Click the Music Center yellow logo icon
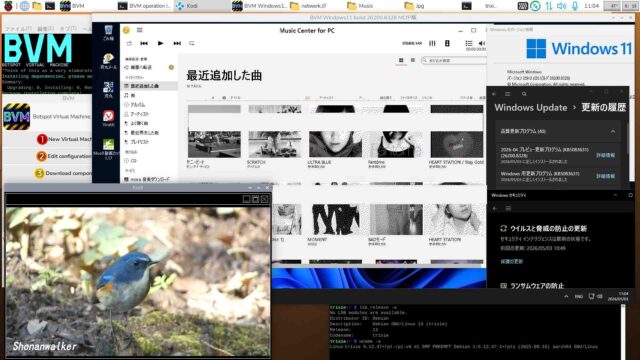Viewport: 640px width, 360px height. (126, 30)
